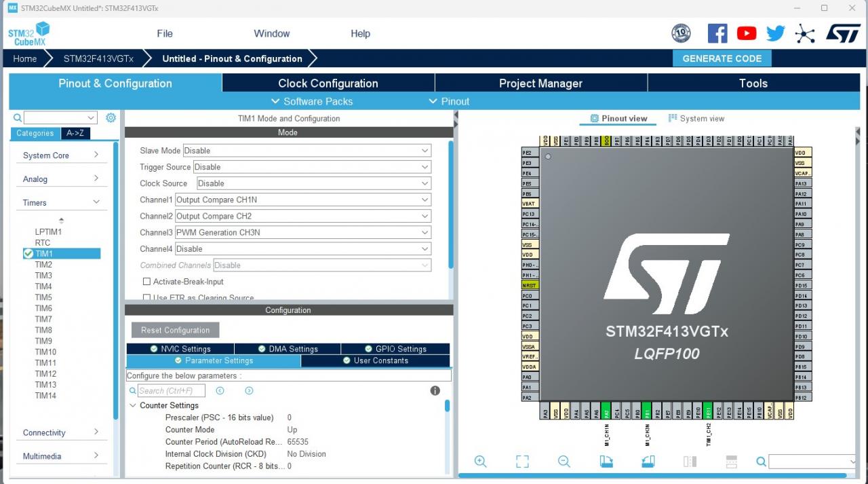The height and width of the screenshot is (484, 868).
Task: Click the VBAT pin on chip
Action: point(530,204)
